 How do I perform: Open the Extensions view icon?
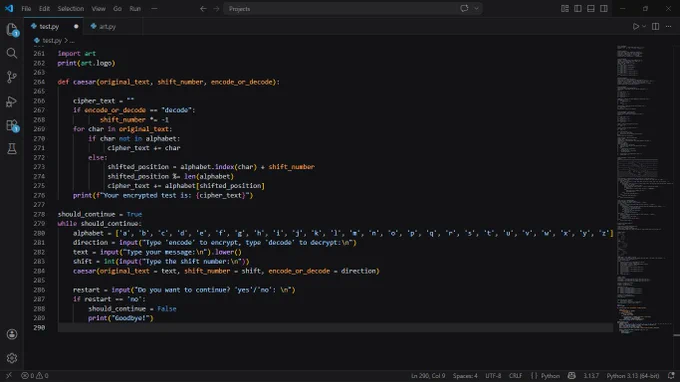coord(12,125)
